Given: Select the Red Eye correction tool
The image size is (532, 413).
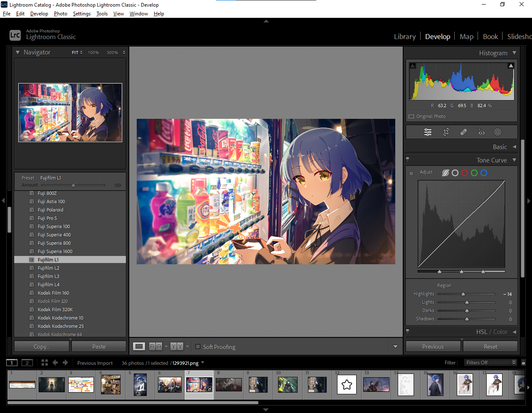Looking at the screenshot, I should point(481,132).
